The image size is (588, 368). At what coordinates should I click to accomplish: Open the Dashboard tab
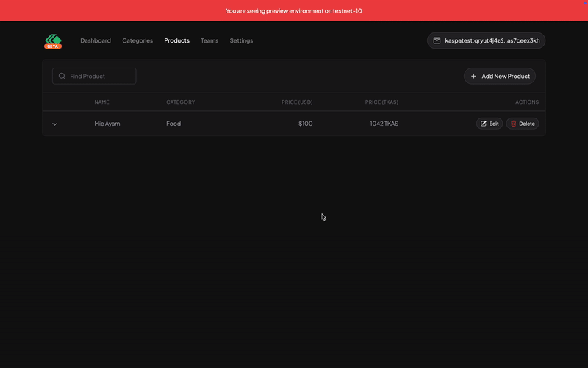click(x=96, y=40)
